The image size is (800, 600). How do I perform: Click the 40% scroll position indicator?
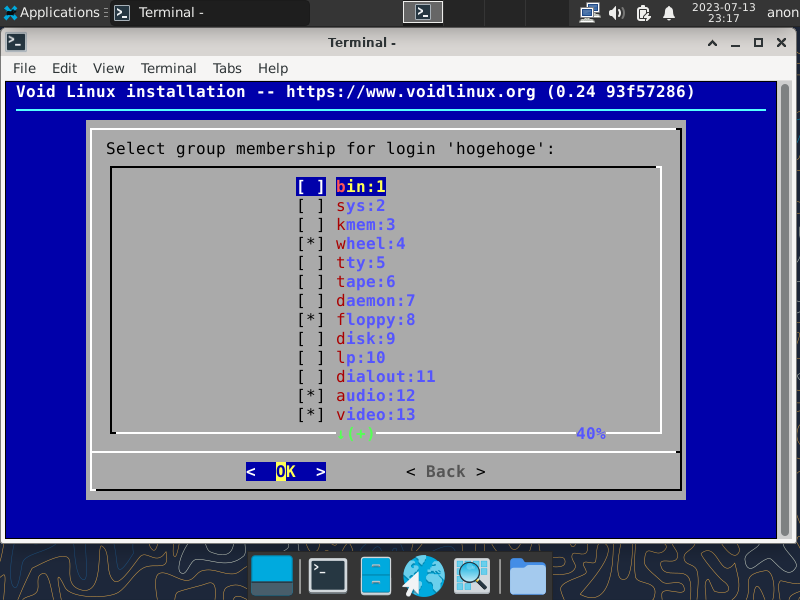[x=590, y=434]
